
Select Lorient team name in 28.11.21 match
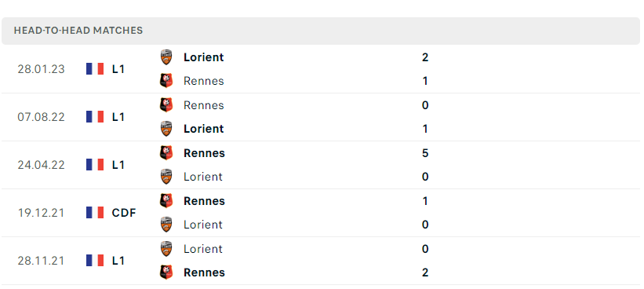coord(203,249)
